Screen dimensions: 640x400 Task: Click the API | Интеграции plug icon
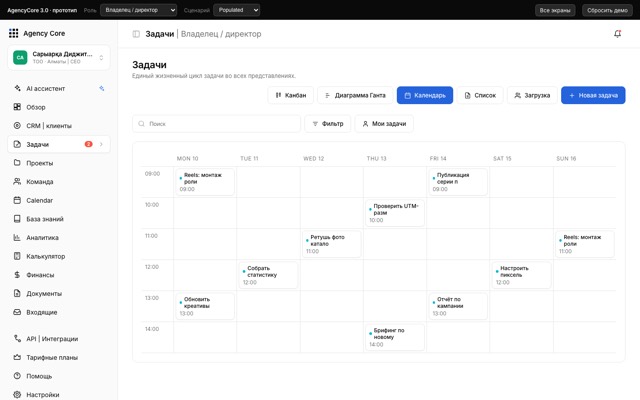(x=17, y=338)
